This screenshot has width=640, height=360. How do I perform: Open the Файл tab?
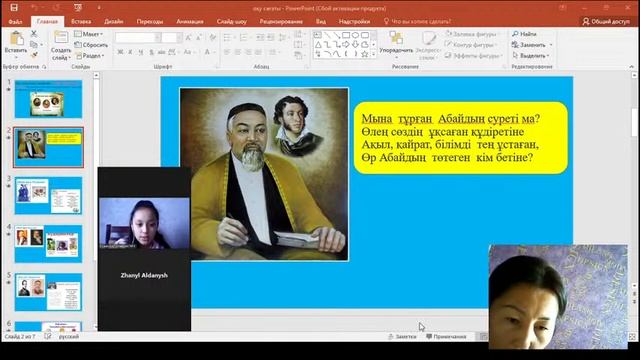click(15, 21)
